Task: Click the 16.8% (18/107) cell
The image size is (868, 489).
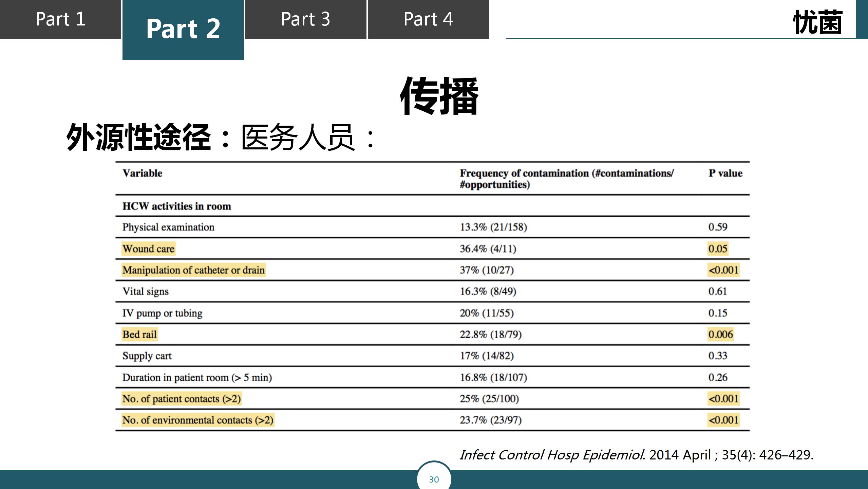Action: (493, 377)
